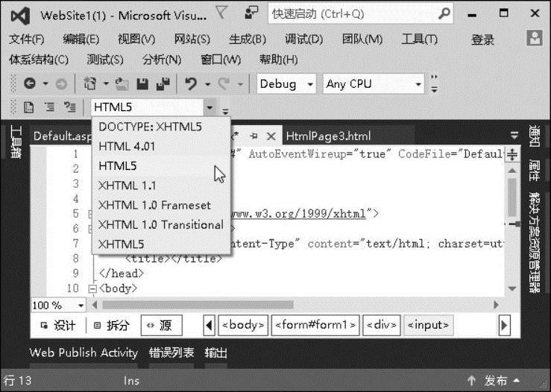The width and height of the screenshot is (551, 392).
Task: Open the Web Publish Activity tab
Action: 84,353
